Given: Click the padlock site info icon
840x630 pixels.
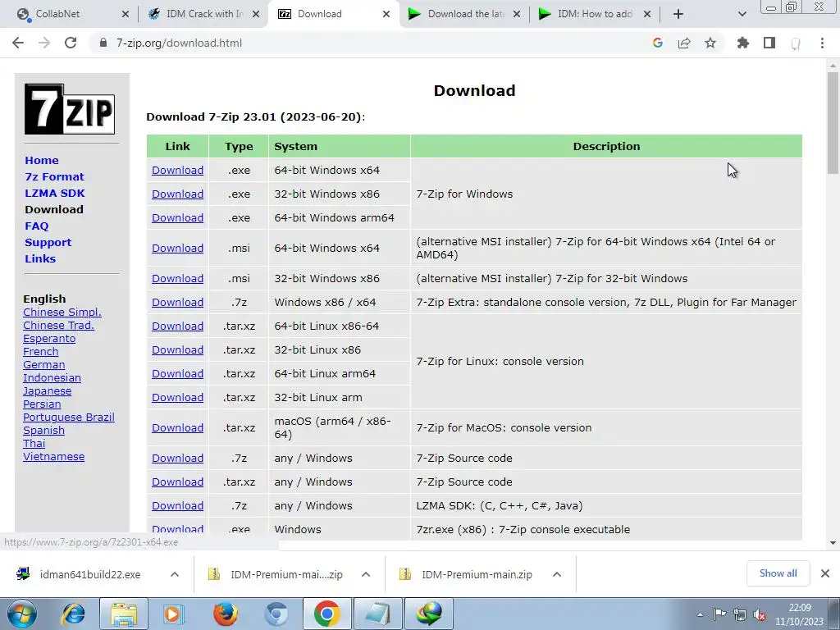Looking at the screenshot, I should 103,43.
